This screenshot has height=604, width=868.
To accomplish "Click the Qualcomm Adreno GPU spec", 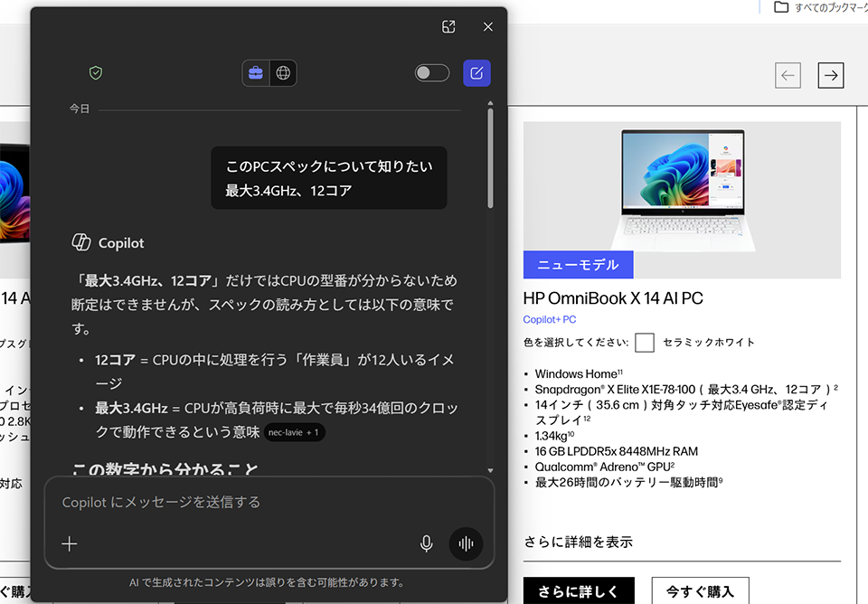I will click(x=605, y=467).
